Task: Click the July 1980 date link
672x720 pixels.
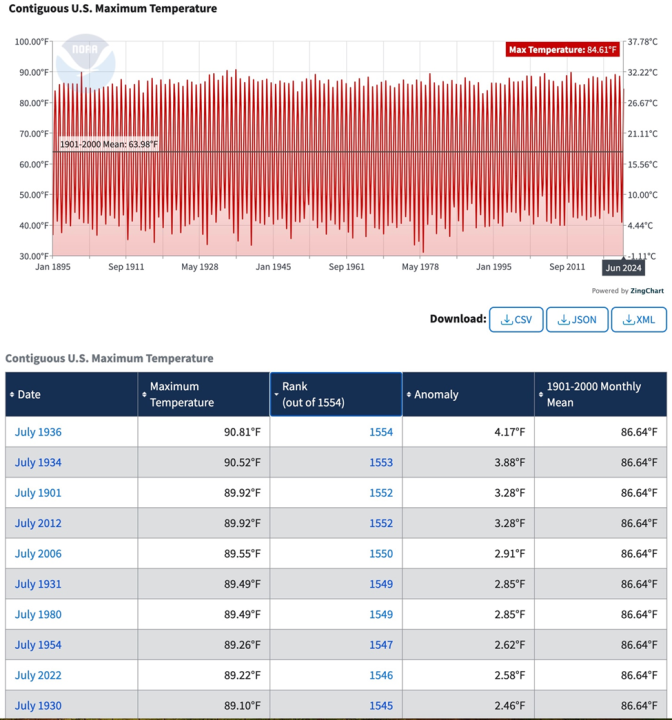Action: 38,614
